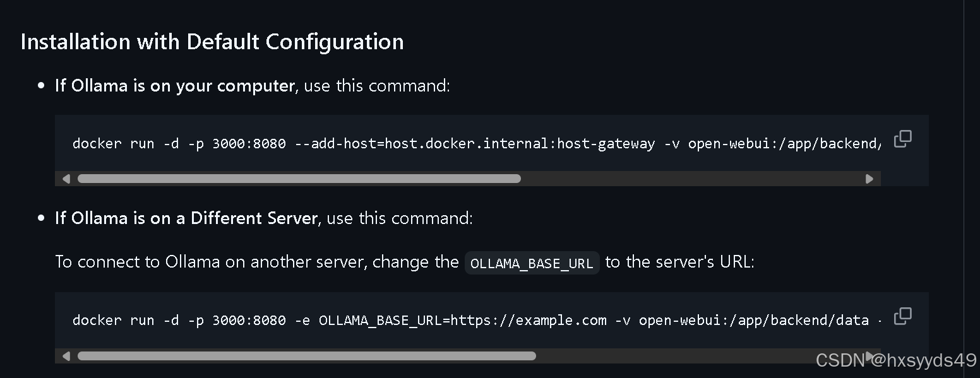
Task: Click the Installation with Default Configuration heading
Action: (x=212, y=42)
